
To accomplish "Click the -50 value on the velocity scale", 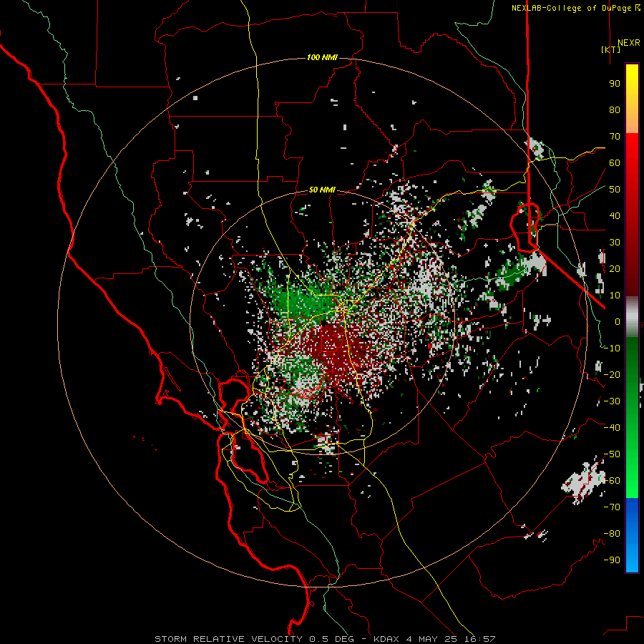I will [x=612, y=454].
